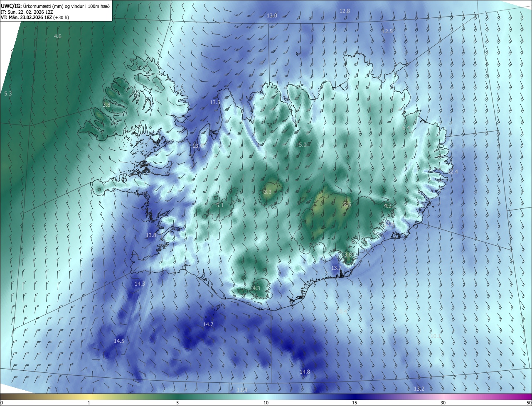Click the value label 13.5
This screenshot has height=406, width=532.
point(215,102)
